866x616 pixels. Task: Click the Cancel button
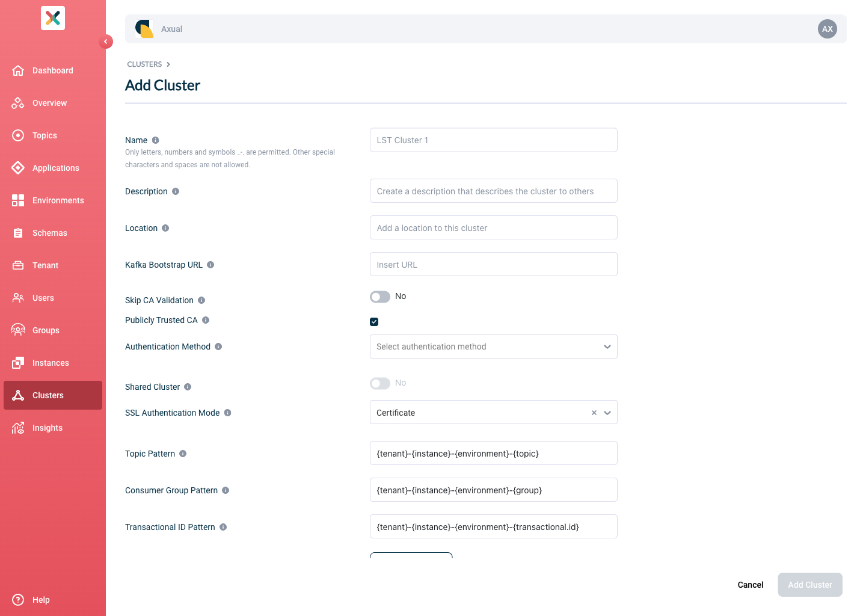751,585
